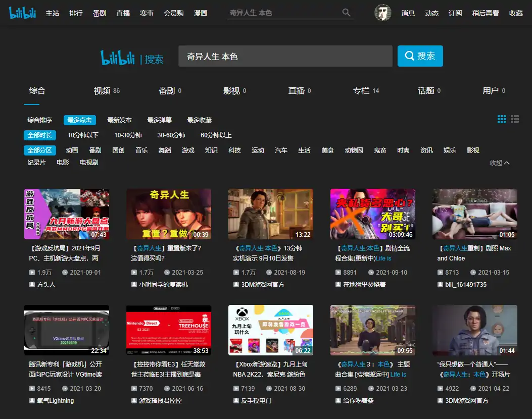
Task: Open title 【奇异人生重制】剧照 Max and Chloe
Action: pos(474,253)
